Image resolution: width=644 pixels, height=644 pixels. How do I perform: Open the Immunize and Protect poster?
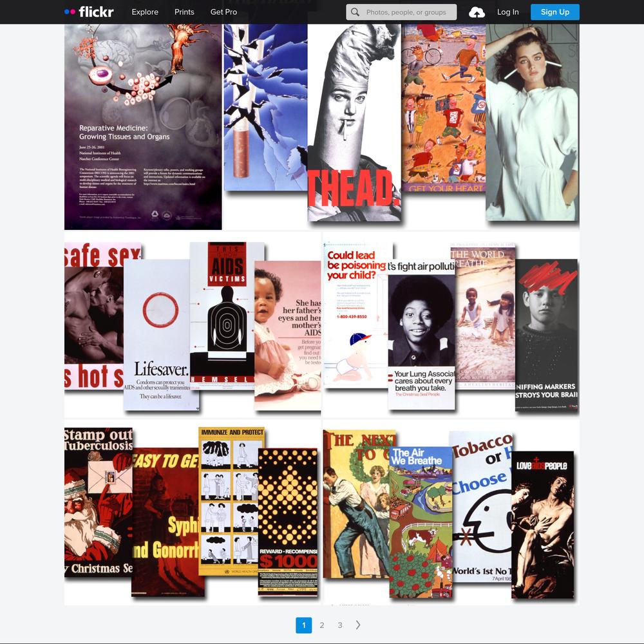[x=232, y=501]
